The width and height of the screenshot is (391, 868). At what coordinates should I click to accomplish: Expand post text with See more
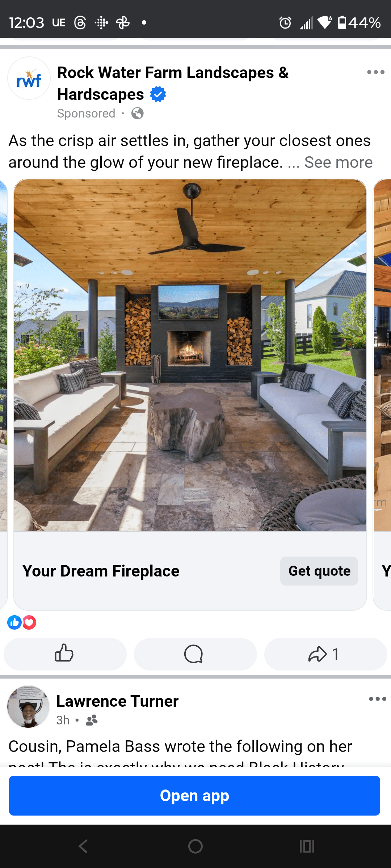coord(338,162)
